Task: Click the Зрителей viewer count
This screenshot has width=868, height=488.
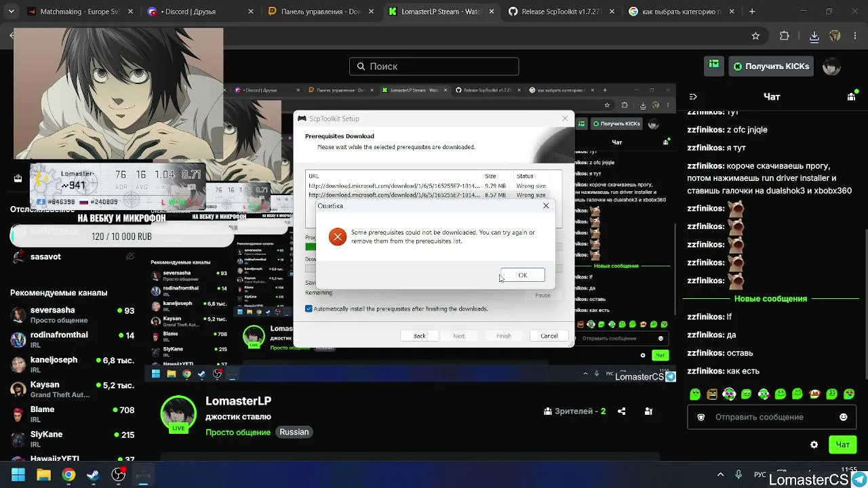Action: tap(575, 411)
